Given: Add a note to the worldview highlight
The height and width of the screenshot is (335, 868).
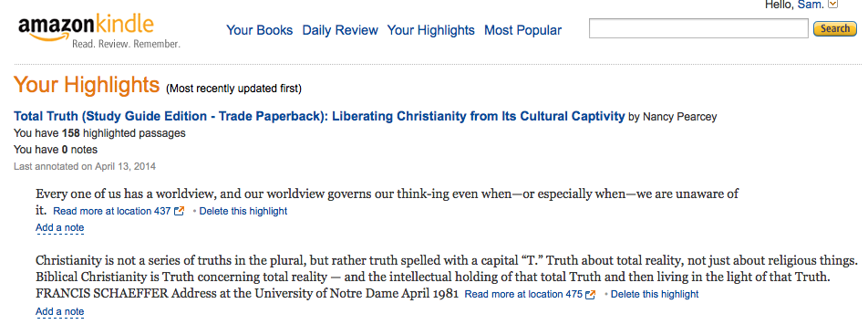Looking at the screenshot, I should tap(60, 228).
